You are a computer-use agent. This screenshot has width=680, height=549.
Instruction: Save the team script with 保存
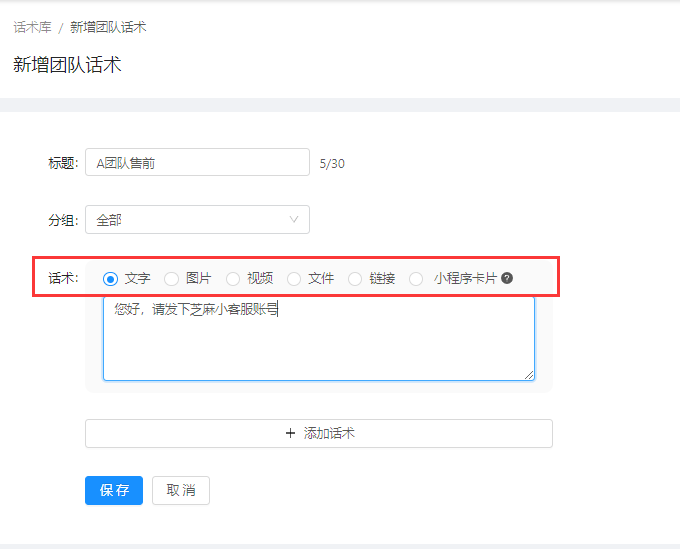pyautogui.click(x=114, y=490)
